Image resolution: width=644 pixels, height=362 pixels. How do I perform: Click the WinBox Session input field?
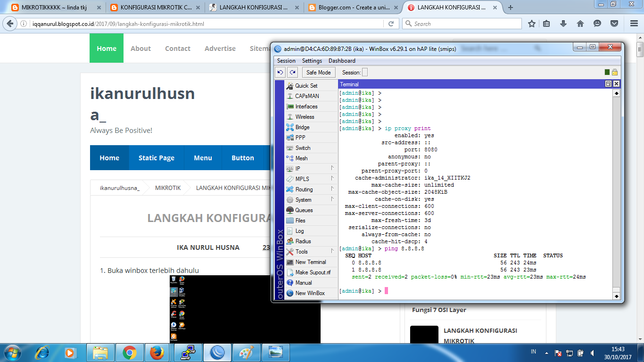pyautogui.click(x=365, y=72)
